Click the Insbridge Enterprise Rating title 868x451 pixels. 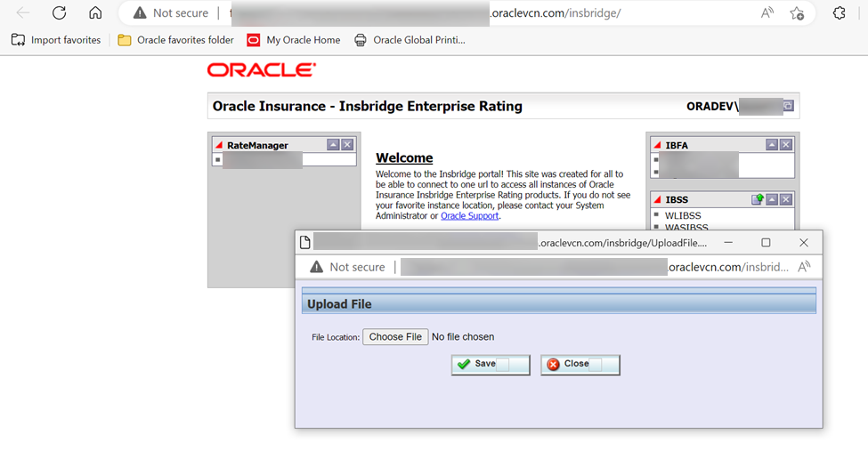click(368, 106)
